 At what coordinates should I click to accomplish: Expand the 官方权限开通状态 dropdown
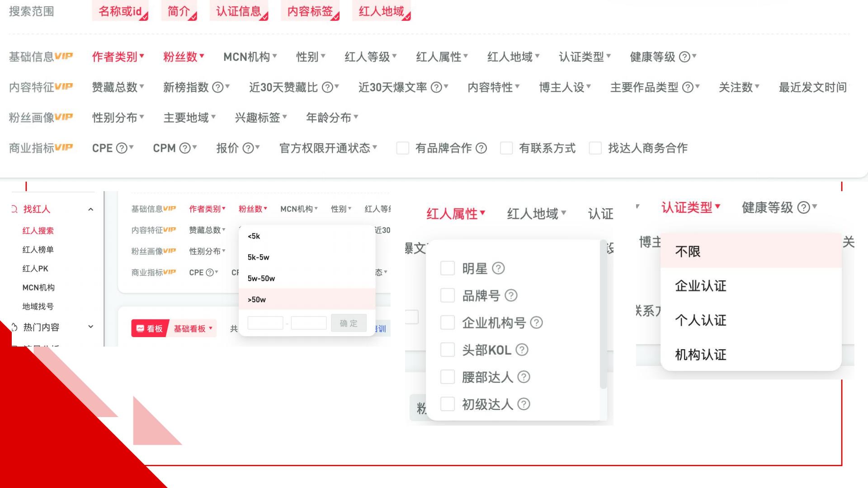(328, 148)
